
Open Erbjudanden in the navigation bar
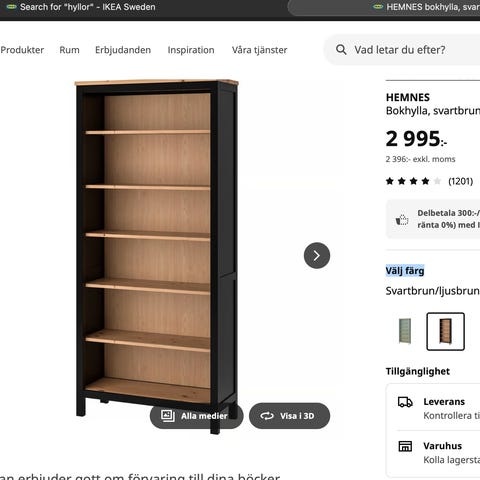(x=123, y=50)
